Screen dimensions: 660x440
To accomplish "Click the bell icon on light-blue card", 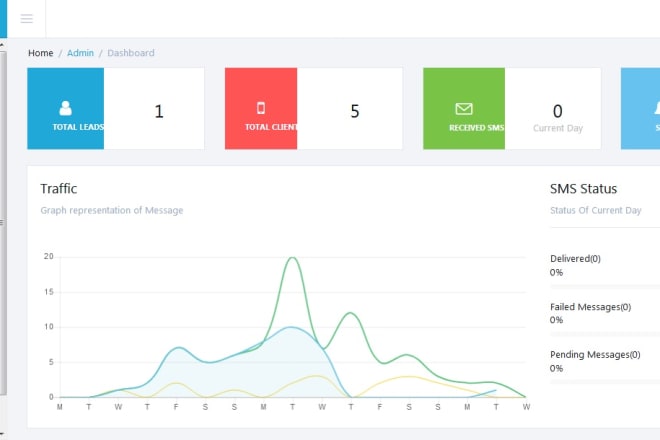I will tap(657, 108).
